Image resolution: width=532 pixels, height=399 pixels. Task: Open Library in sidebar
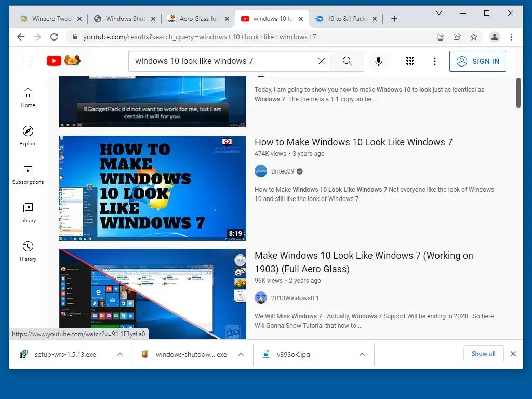click(x=28, y=212)
